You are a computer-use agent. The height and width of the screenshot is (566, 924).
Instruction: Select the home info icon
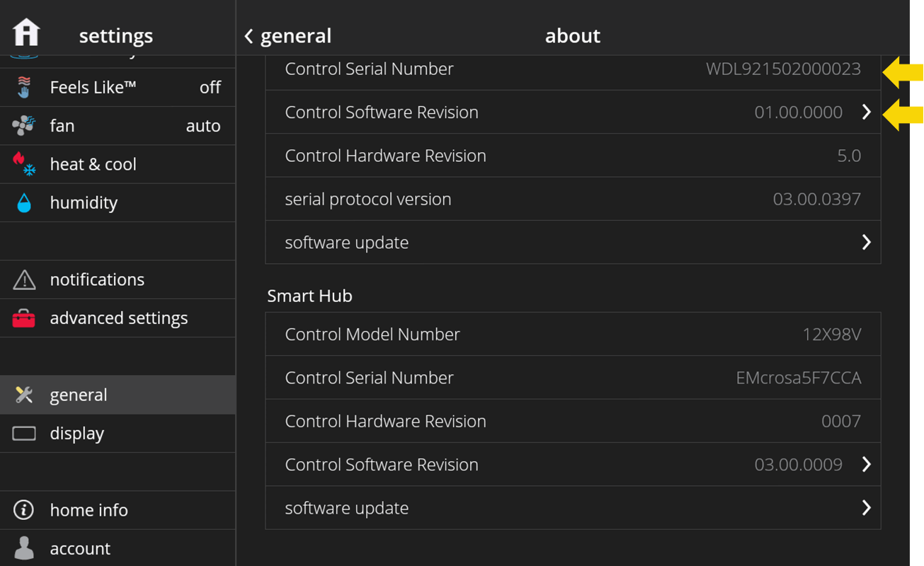24,510
